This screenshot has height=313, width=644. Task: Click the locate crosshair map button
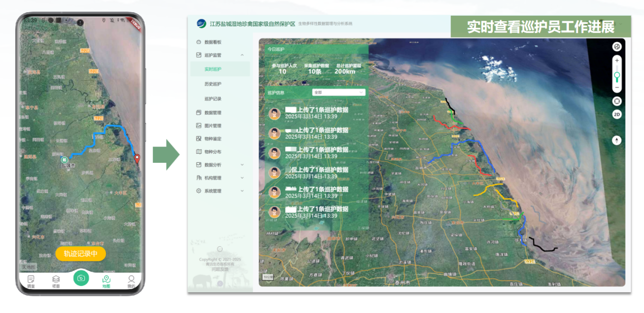[617, 101]
